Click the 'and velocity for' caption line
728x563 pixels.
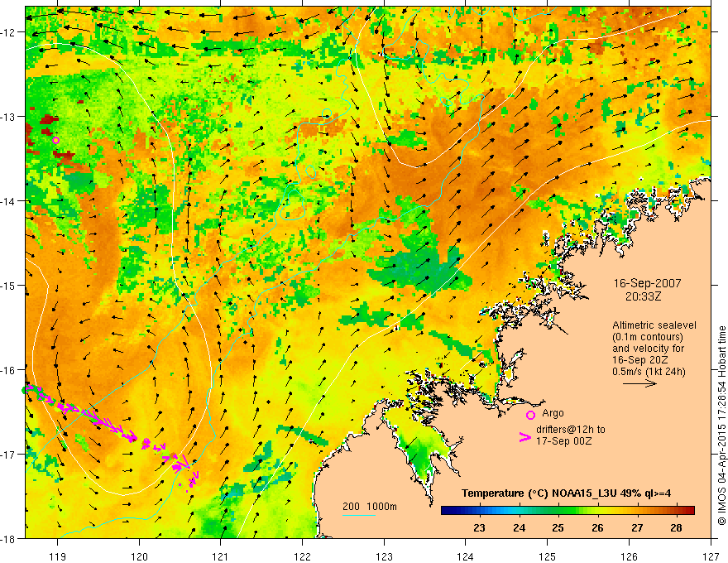tap(648, 349)
